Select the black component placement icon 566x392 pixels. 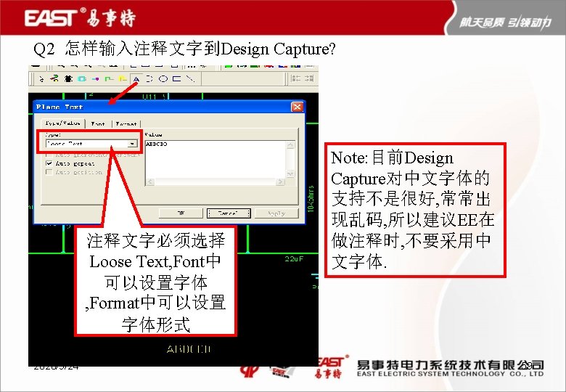coord(68,78)
